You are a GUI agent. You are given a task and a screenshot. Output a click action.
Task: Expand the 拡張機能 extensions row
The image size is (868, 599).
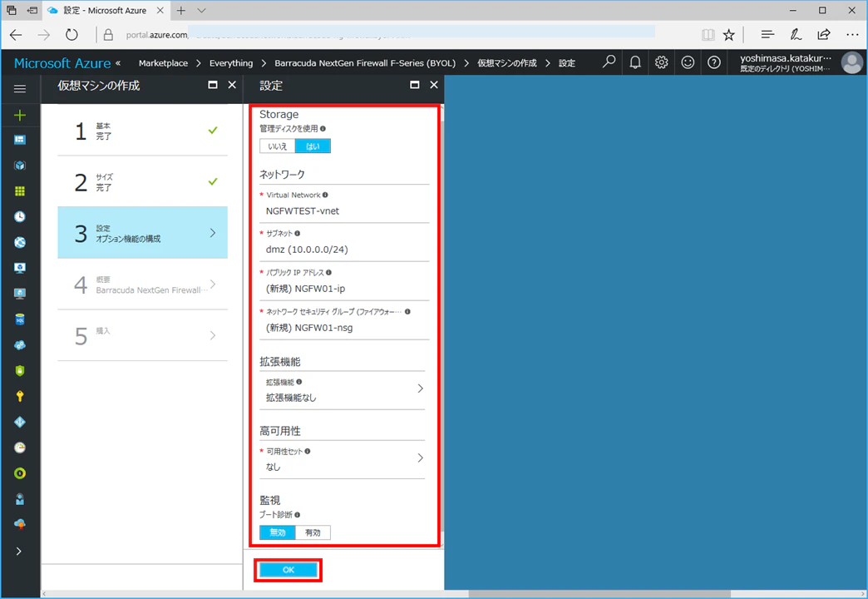[x=342, y=390]
